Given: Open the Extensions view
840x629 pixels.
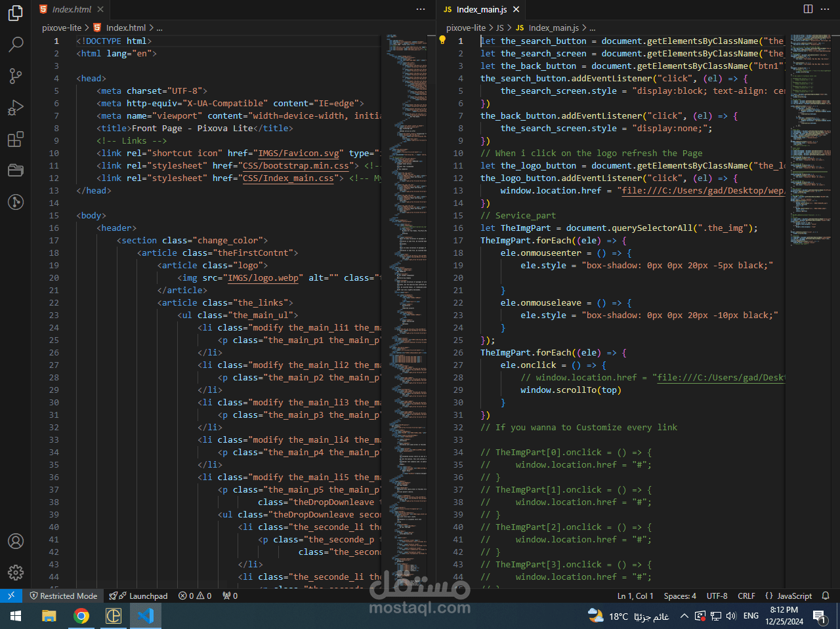Looking at the screenshot, I should (16, 139).
